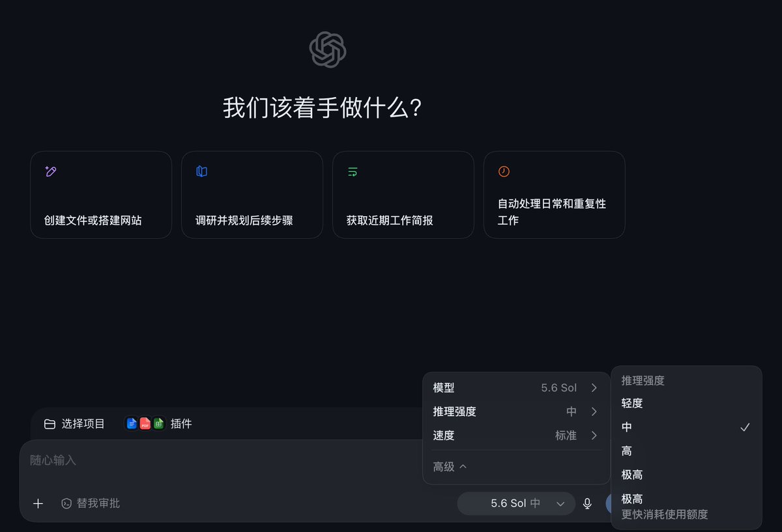Select the checked 中 reasoning option
This screenshot has height=532, width=782.
coord(686,427)
